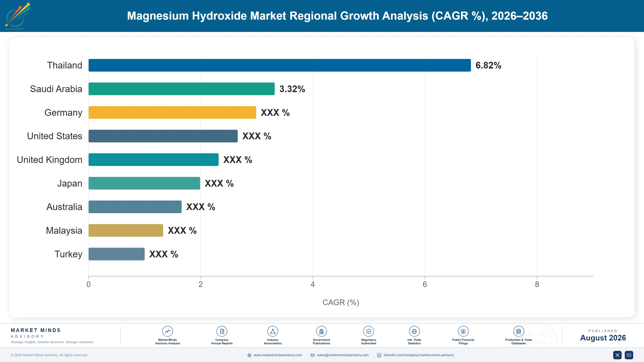Click the Thailand blue bar
This screenshot has height=362, width=644.
coord(279,65)
